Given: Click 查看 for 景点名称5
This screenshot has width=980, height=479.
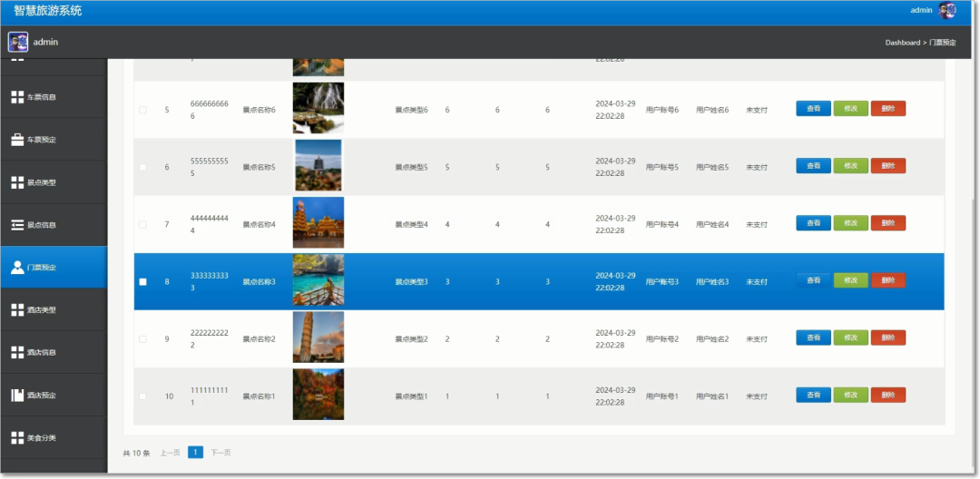Looking at the screenshot, I should point(813,165).
